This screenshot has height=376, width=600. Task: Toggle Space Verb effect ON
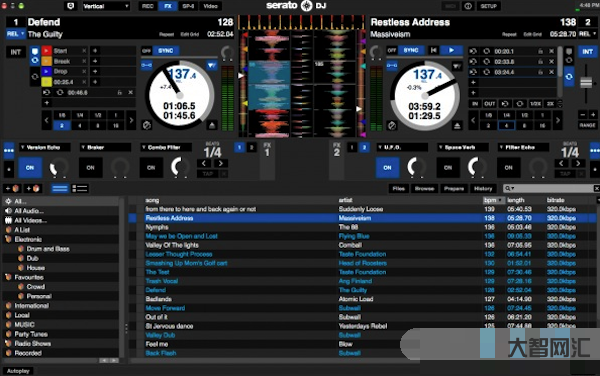pyautogui.click(x=448, y=168)
